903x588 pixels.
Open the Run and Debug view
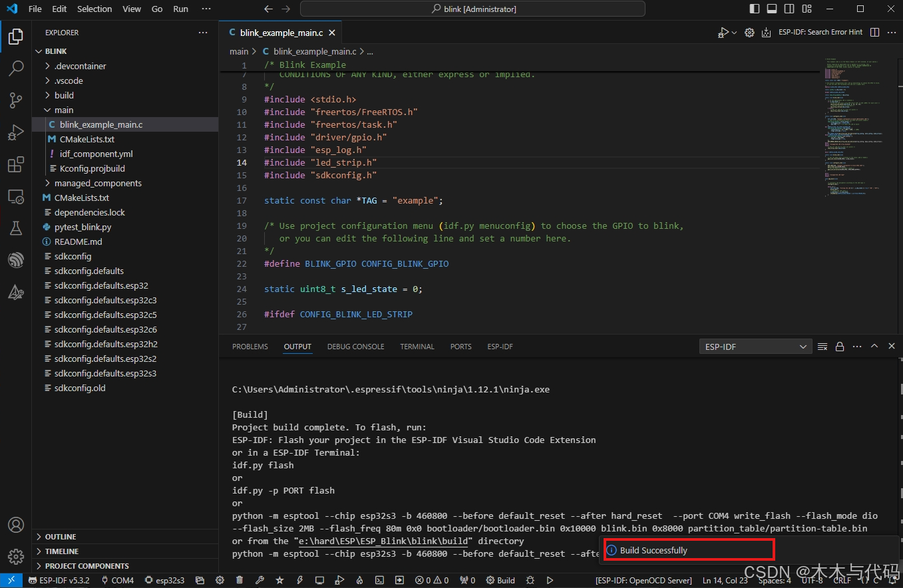coord(16,132)
